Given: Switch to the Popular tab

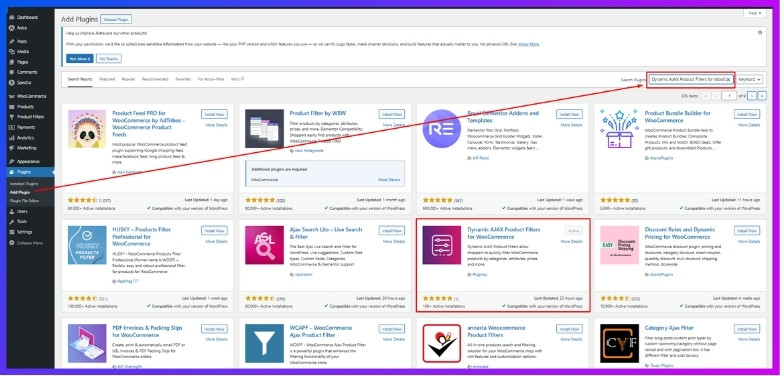Looking at the screenshot, I should [128, 79].
